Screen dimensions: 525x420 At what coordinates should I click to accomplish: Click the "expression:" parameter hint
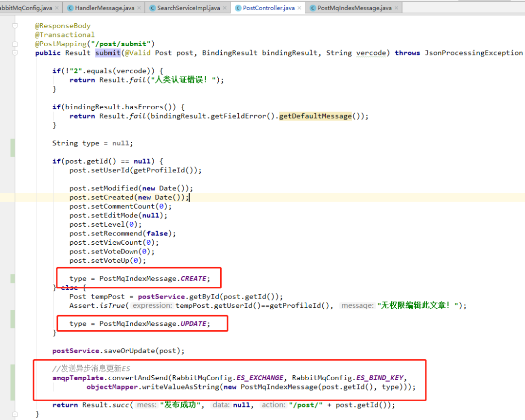tap(152, 305)
